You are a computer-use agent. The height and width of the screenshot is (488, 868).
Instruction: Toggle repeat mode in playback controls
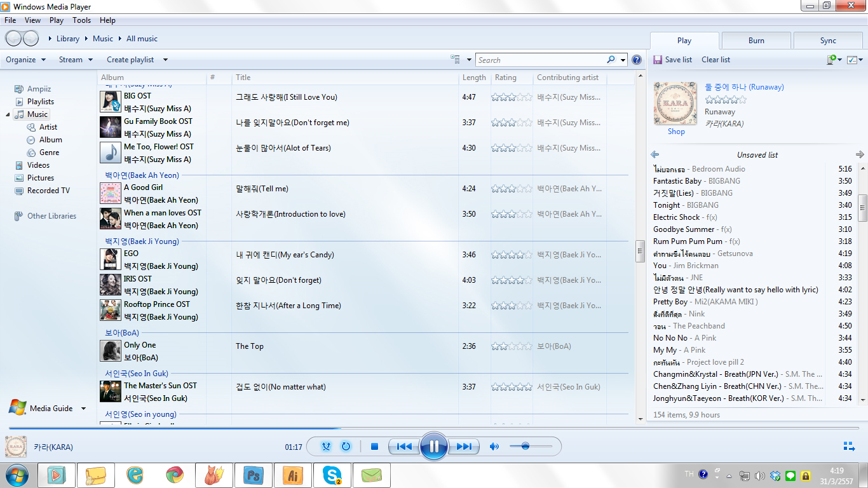coord(346,447)
